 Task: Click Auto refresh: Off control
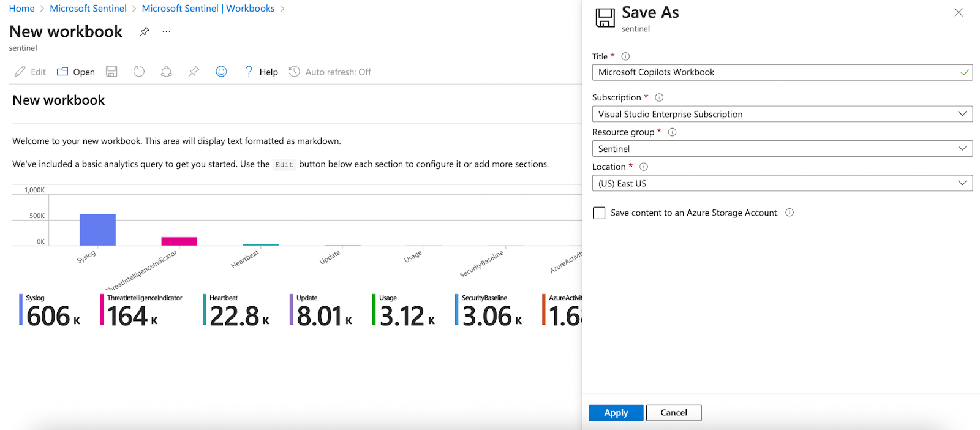tap(330, 72)
